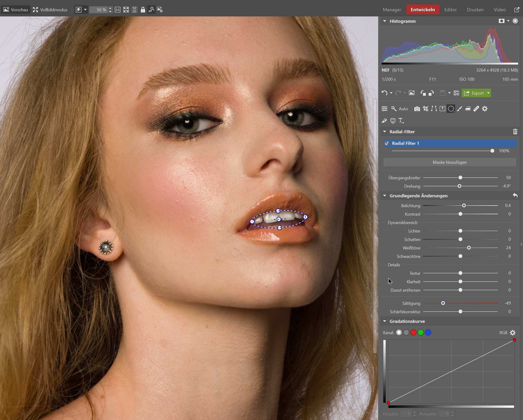Uncheck the Radial Filter 1 checkbox
The image size is (523, 420).
pyautogui.click(x=387, y=143)
